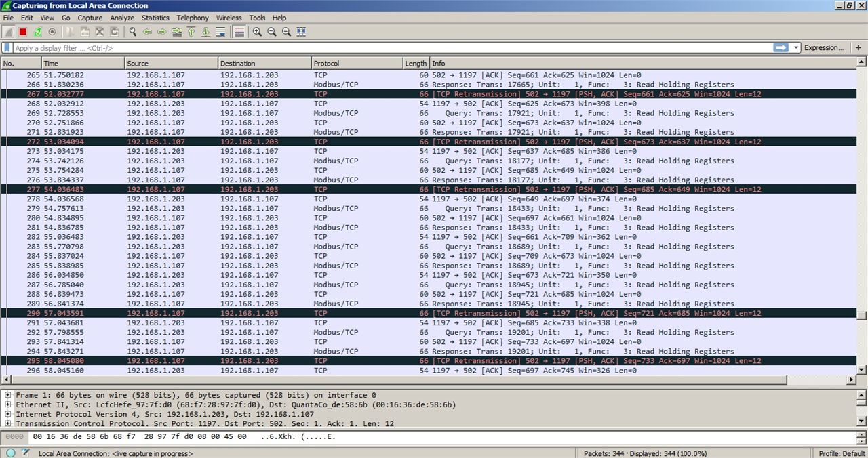
Task: Open expert information from status bar icon
Action: pyautogui.click(x=11, y=453)
